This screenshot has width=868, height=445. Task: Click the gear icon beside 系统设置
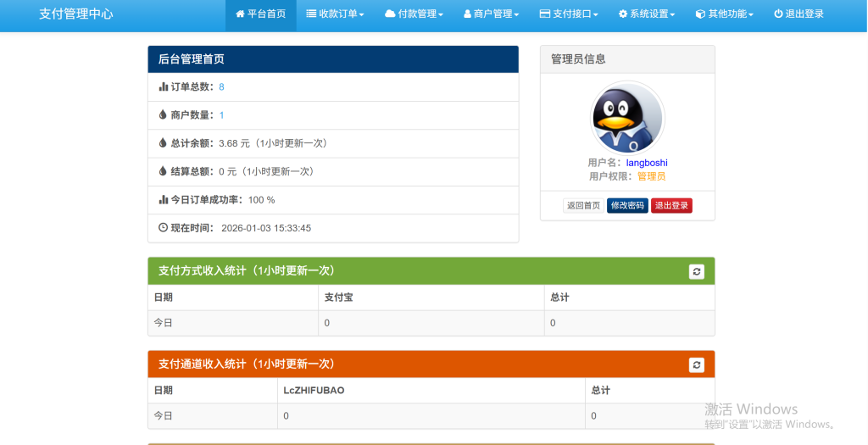tap(623, 14)
